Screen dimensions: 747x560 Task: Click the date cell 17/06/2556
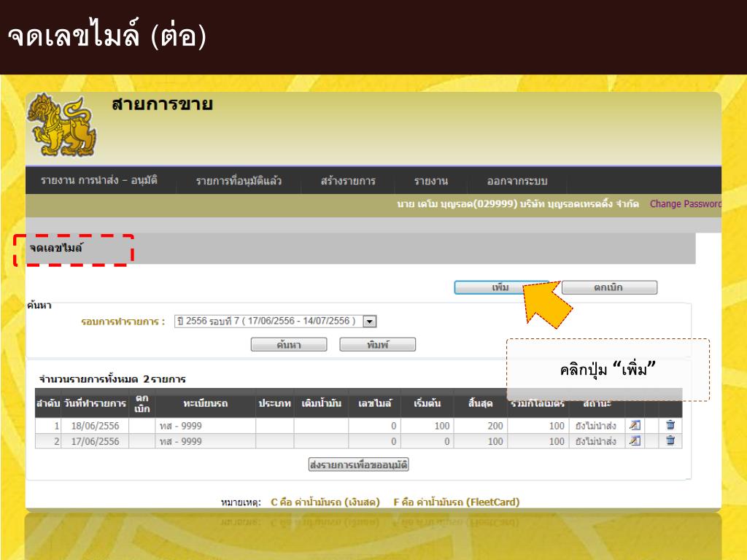(95, 441)
